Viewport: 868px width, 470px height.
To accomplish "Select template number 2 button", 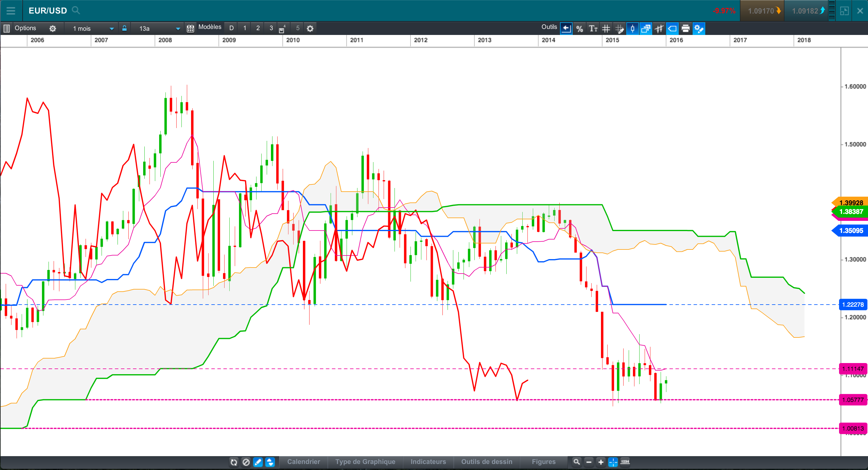I will [258, 28].
